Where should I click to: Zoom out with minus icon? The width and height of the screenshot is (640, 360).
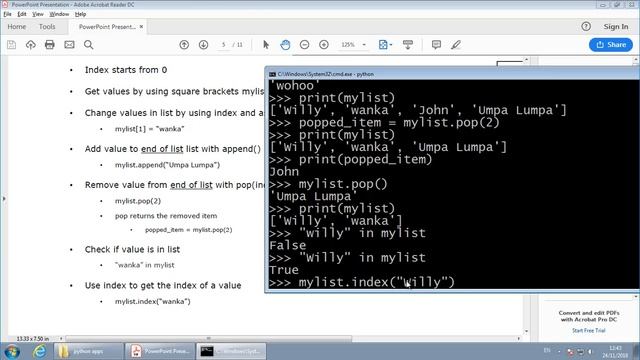[304, 44]
